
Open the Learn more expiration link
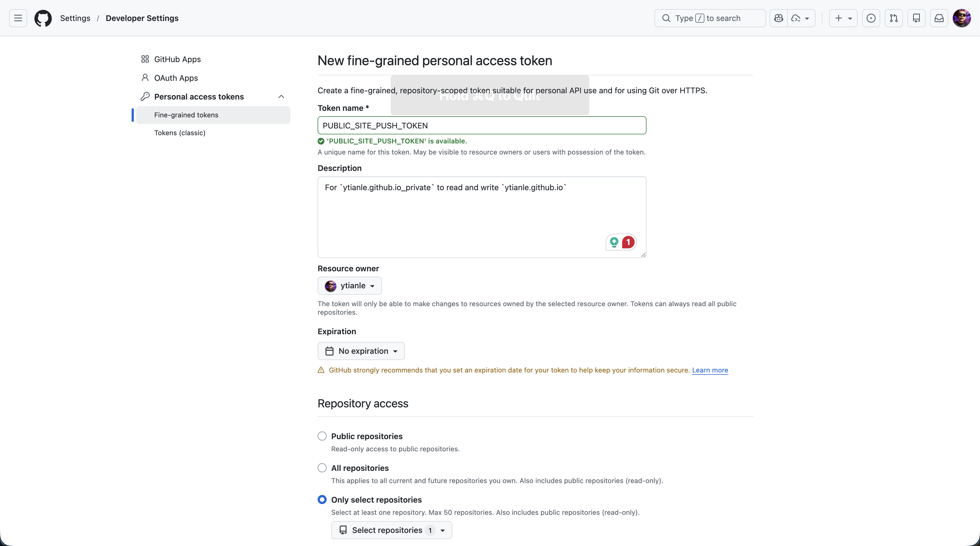tap(710, 370)
